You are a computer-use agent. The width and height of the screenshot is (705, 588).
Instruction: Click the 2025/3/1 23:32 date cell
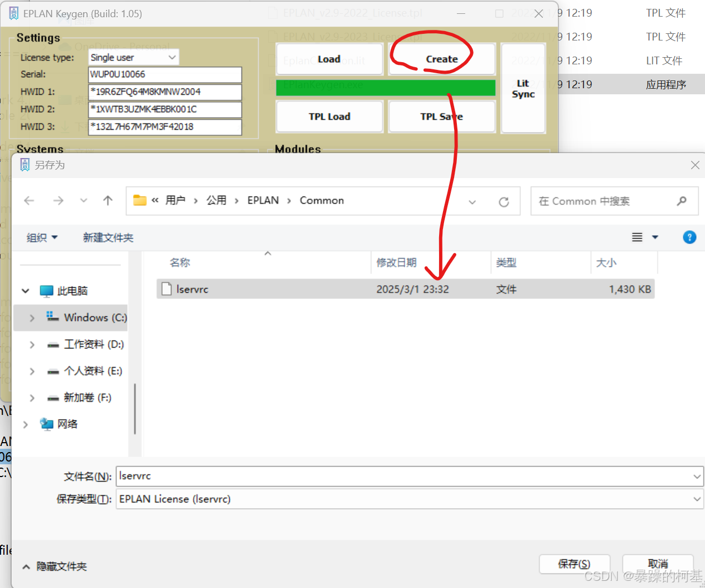(412, 289)
